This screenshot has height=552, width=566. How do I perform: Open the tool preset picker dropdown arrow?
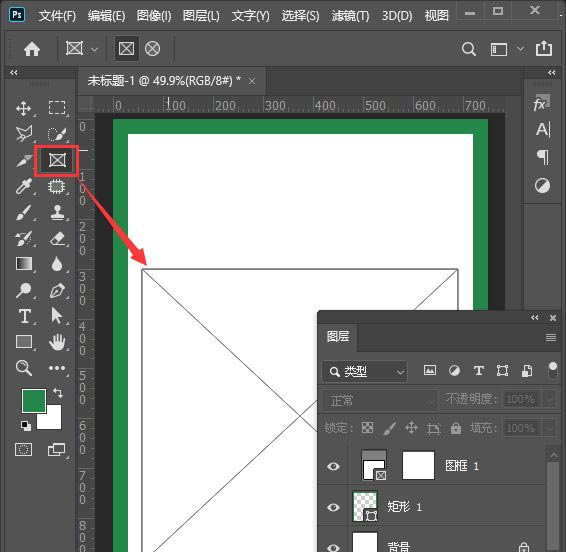(x=94, y=49)
